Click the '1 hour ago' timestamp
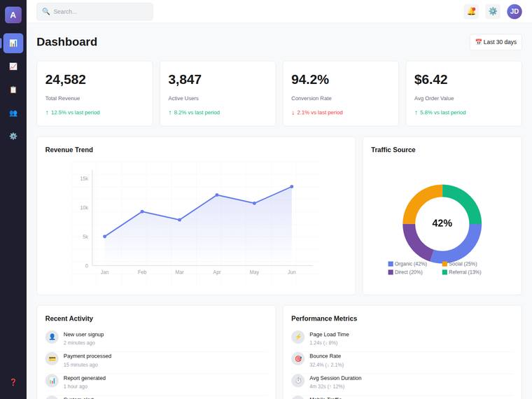 click(76, 386)
